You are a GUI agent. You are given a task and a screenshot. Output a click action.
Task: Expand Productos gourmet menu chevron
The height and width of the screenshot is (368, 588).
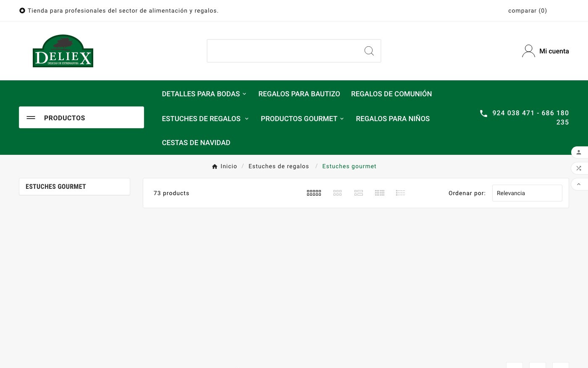pyautogui.click(x=342, y=119)
